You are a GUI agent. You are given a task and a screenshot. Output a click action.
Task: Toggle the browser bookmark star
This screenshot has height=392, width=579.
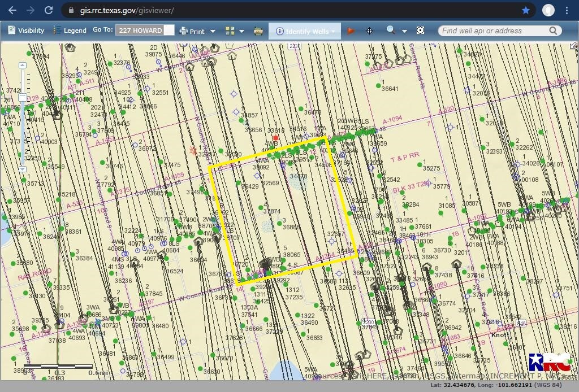pyautogui.click(x=526, y=10)
